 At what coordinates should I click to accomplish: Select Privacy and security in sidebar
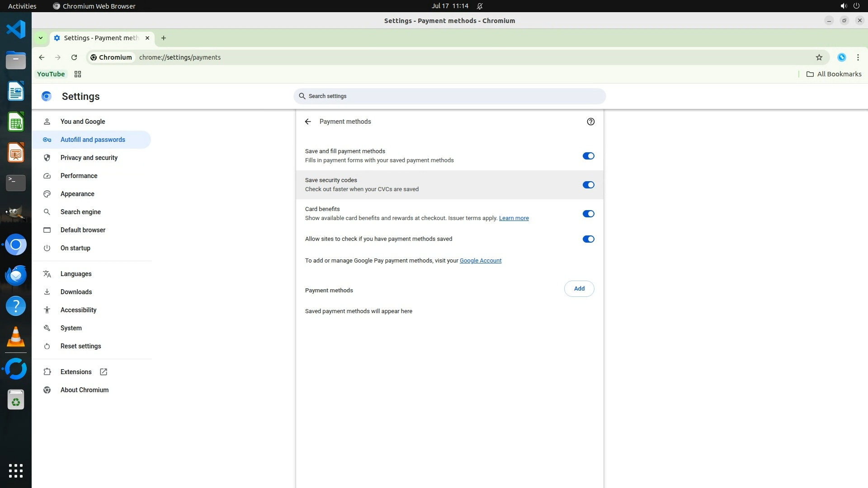(89, 158)
